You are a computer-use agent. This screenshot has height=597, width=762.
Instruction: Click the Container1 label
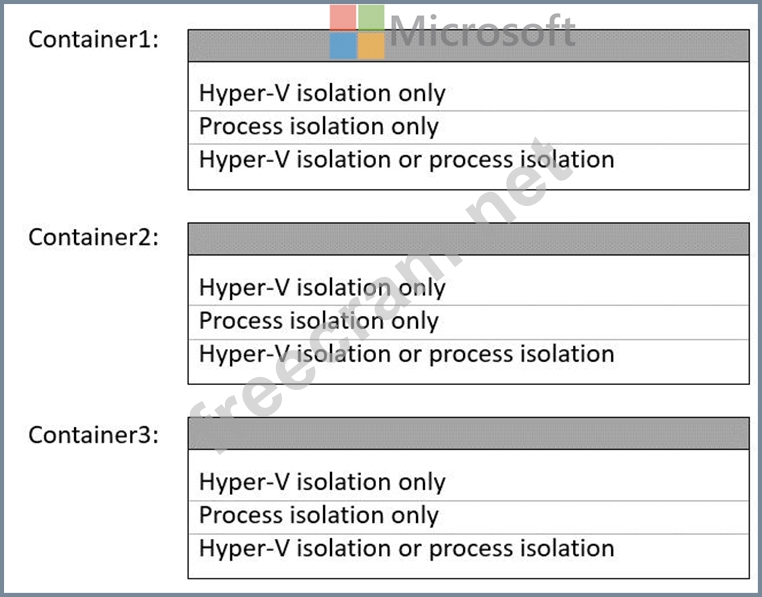[x=93, y=40]
